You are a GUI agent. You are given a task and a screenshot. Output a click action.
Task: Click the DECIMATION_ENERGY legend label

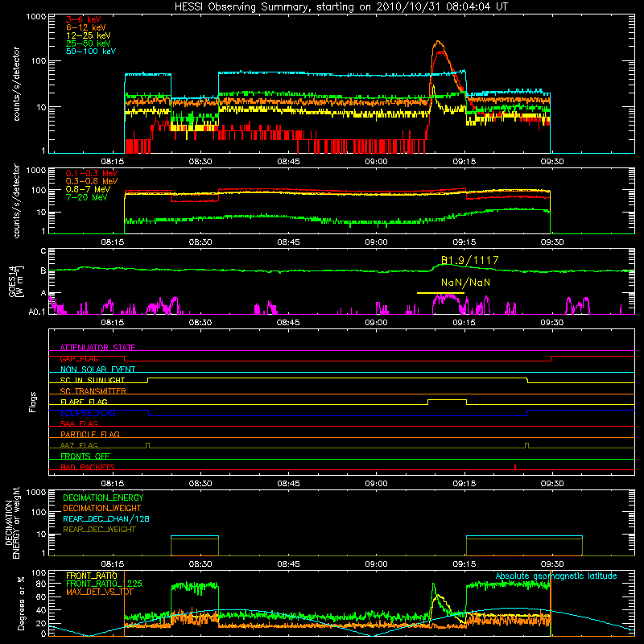(103, 497)
